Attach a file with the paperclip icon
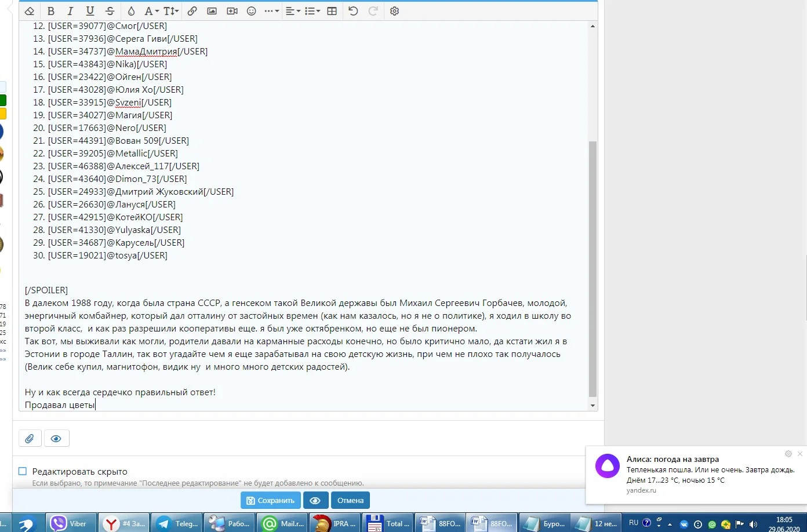This screenshot has height=532, width=807. coord(30,438)
